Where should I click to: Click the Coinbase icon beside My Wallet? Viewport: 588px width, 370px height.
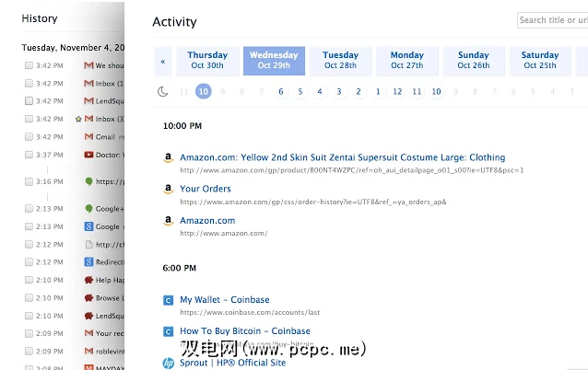tap(169, 300)
